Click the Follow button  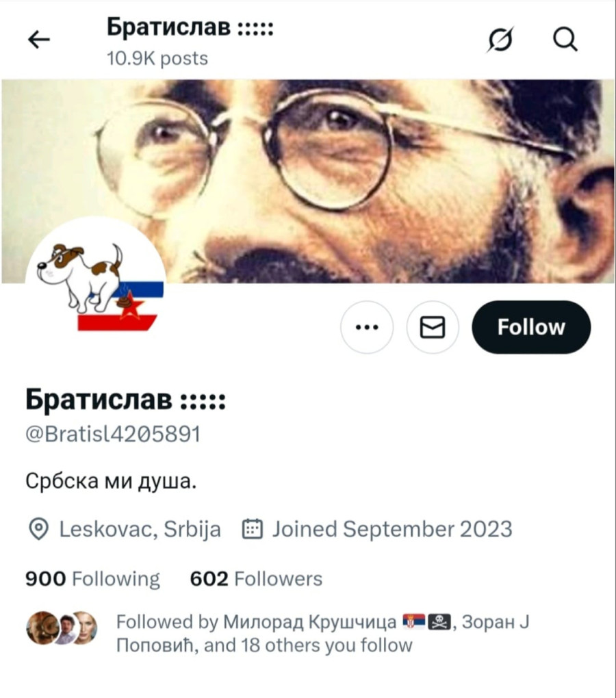(x=530, y=327)
